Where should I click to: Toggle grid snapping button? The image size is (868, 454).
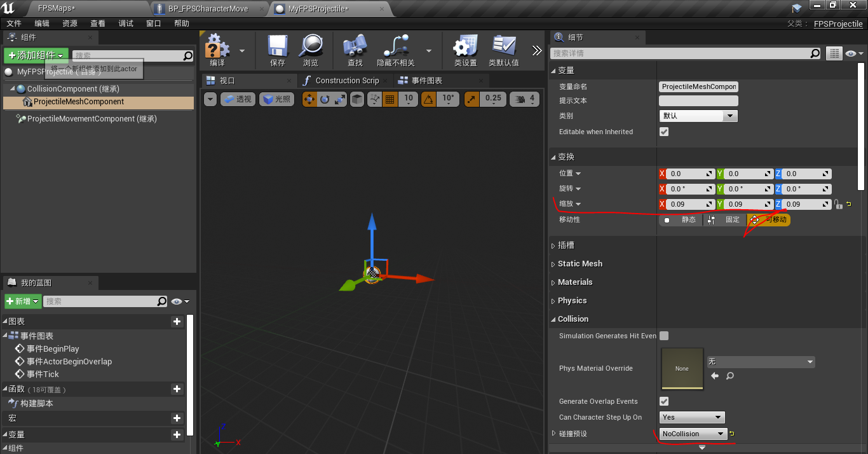[x=390, y=99]
